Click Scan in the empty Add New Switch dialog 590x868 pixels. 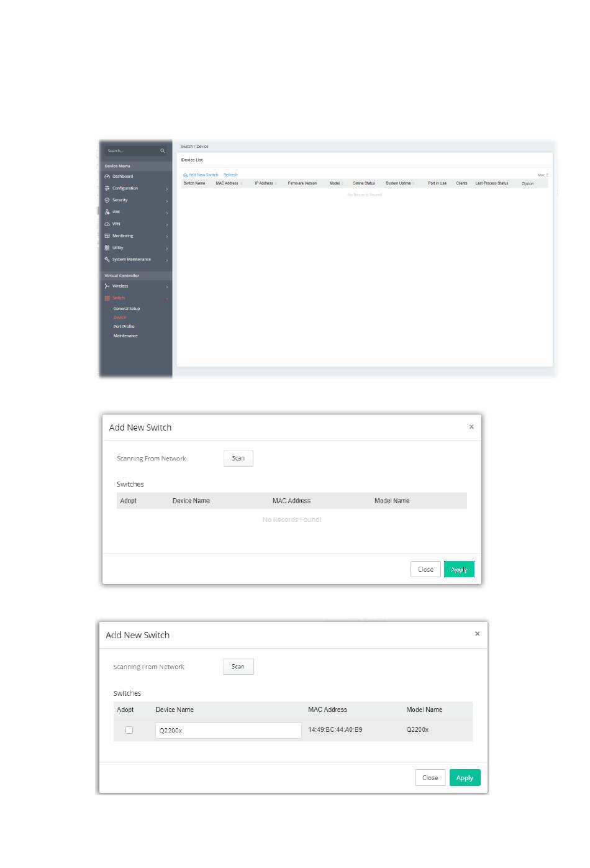pos(238,459)
